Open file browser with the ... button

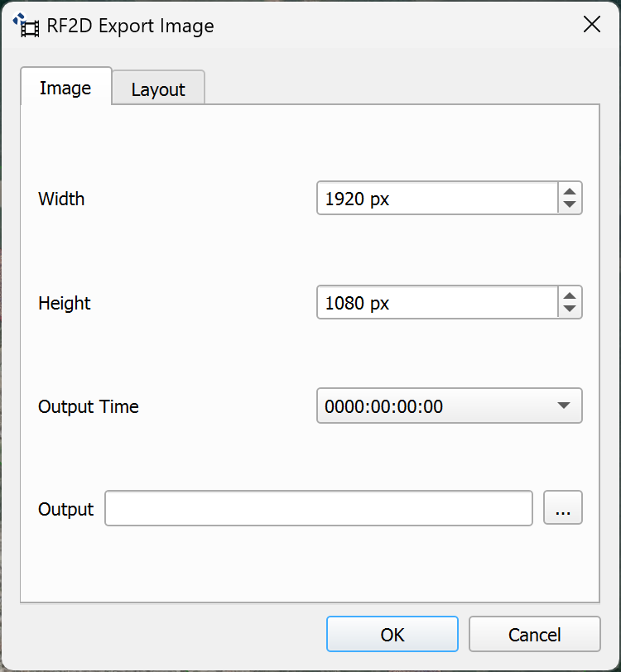coord(563,508)
